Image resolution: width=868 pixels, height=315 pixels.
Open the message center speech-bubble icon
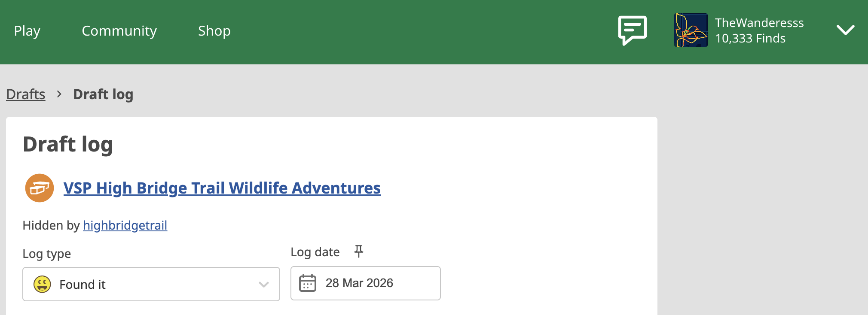[632, 30]
